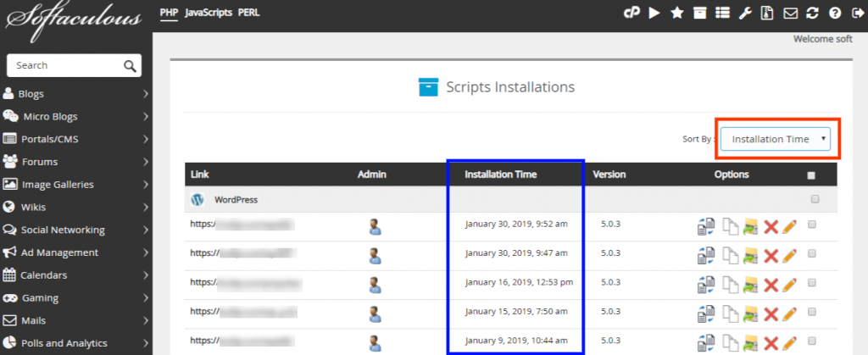Edit the January 30 9:47 am installation
Screen dimensions: 868x355
coord(790,255)
